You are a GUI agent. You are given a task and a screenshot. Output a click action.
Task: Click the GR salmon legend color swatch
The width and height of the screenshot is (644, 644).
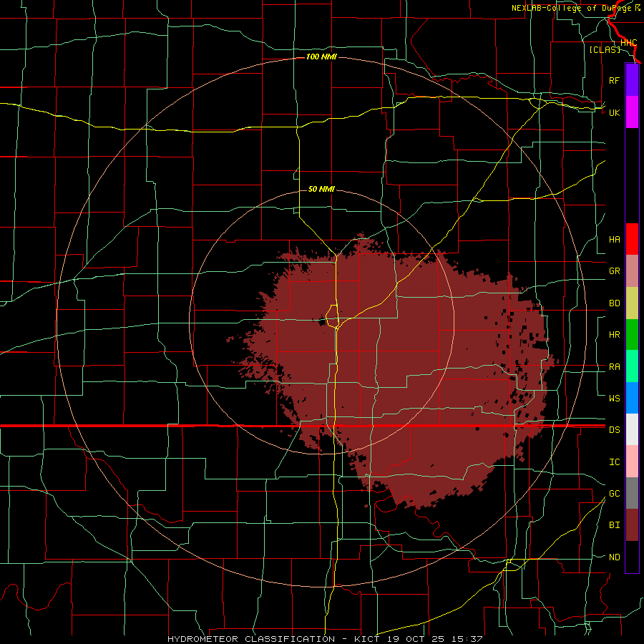(x=632, y=271)
